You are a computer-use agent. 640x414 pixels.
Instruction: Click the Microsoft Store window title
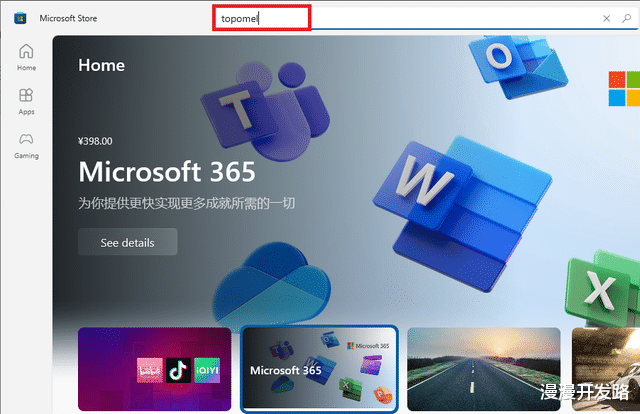pyautogui.click(x=68, y=18)
